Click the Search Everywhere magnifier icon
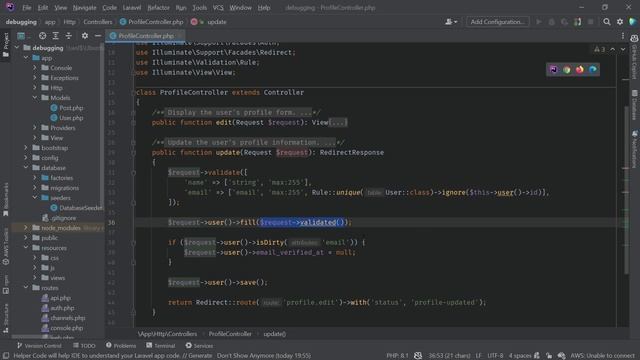 tap(607, 22)
